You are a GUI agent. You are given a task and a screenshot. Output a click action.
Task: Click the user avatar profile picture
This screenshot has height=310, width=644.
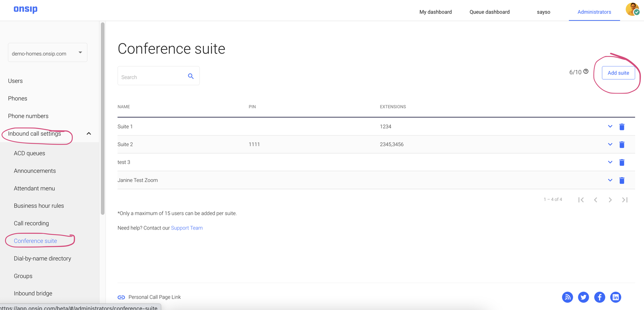pos(632,9)
